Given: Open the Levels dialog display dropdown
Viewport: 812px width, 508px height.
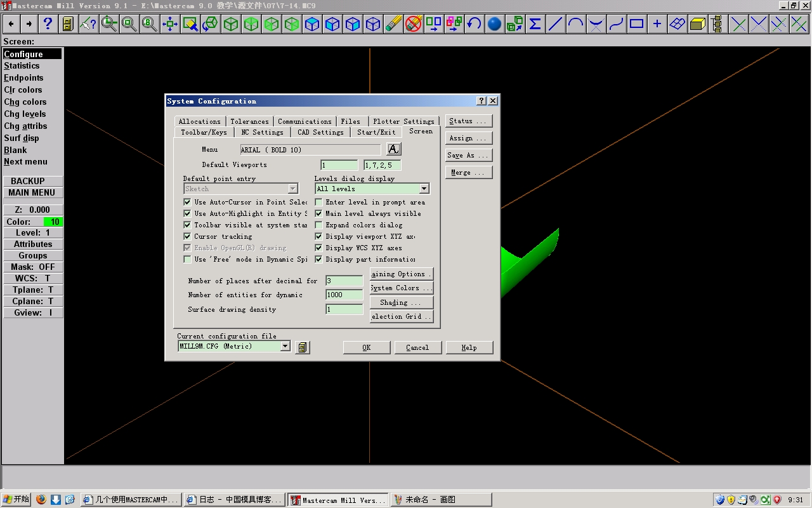Looking at the screenshot, I should pos(424,189).
